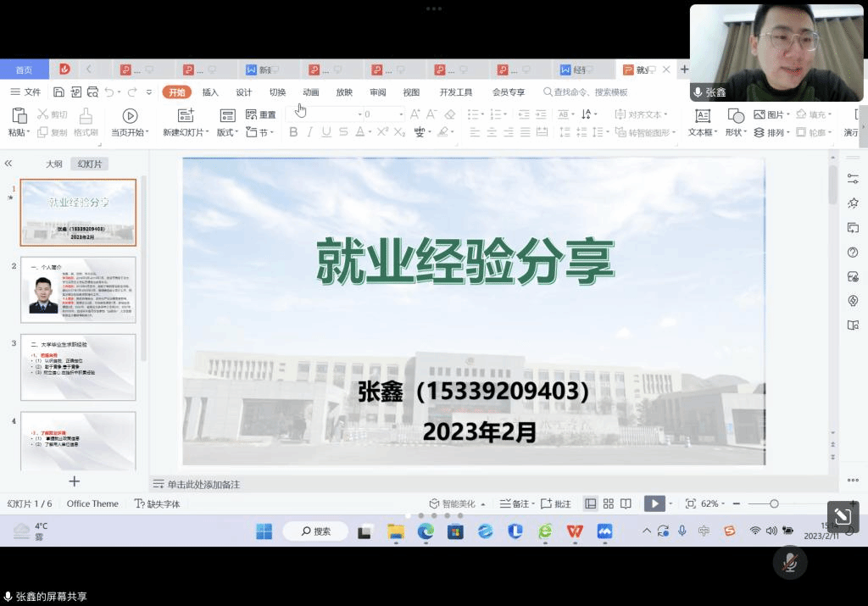This screenshot has width=868, height=606.
Task: Expand the Layout (版式) dropdown
Action: [x=227, y=132]
